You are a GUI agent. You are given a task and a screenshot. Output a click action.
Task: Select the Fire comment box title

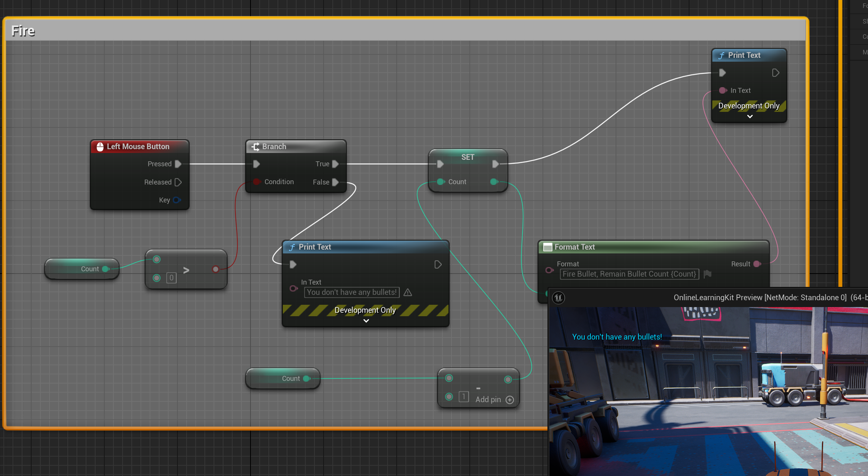point(23,31)
